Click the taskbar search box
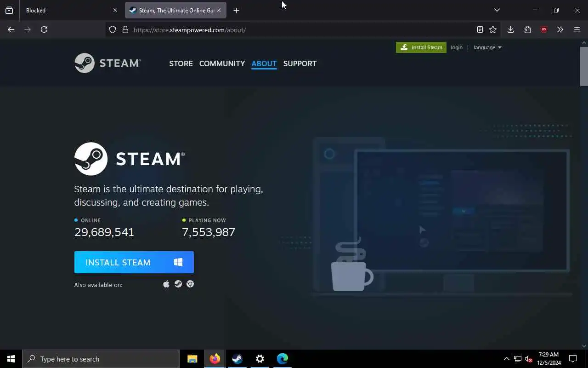588x368 pixels. click(101, 359)
